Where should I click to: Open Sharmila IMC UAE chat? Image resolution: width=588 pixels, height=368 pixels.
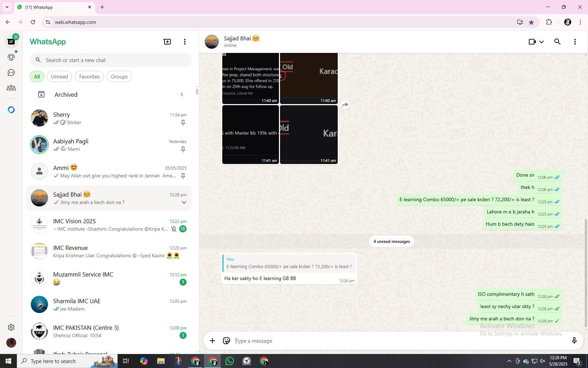pyautogui.click(x=109, y=305)
